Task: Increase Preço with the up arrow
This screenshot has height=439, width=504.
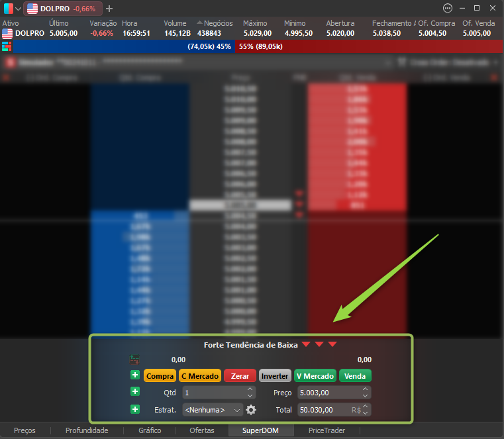Action: point(365,389)
